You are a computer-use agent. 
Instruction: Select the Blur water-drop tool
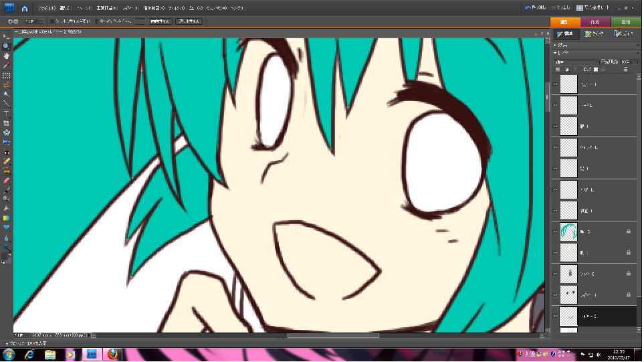pos(6,238)
